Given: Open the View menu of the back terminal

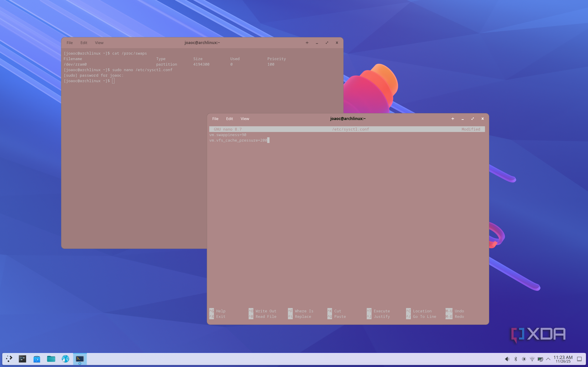Looking at the screenshot, I should tap(99, 42).
